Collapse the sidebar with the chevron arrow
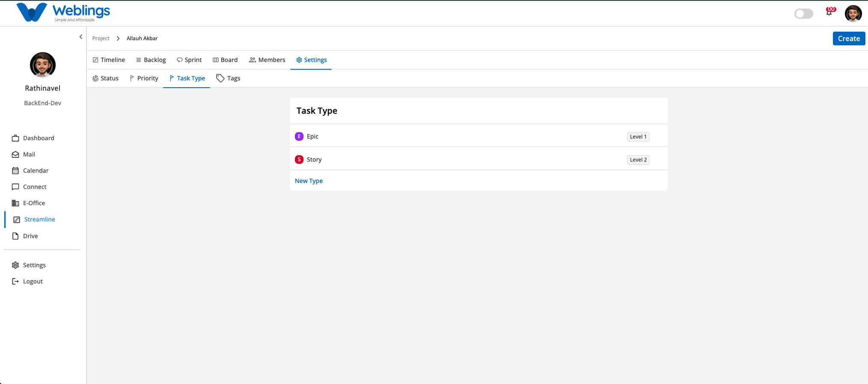The height and width of the screenshot is (384, 868). tap(81, 37)
